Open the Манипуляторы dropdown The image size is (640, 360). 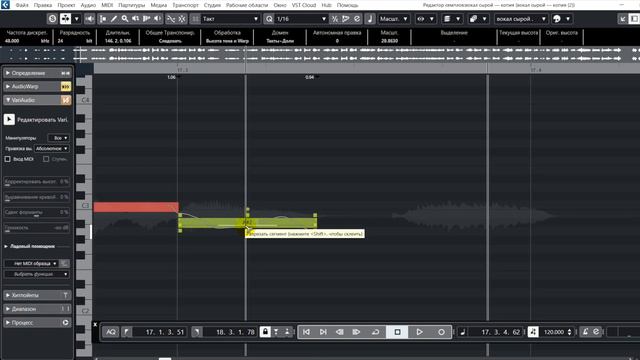58,138
